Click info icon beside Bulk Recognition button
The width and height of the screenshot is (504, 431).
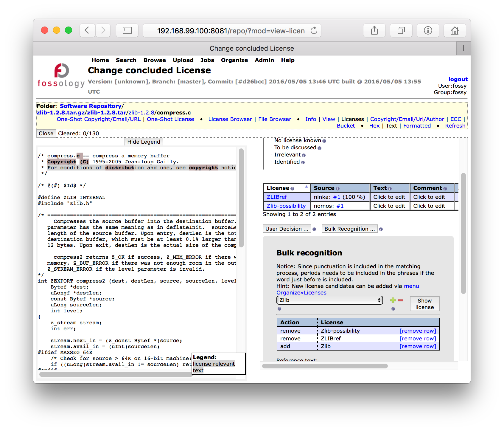[x=381, y=229]
